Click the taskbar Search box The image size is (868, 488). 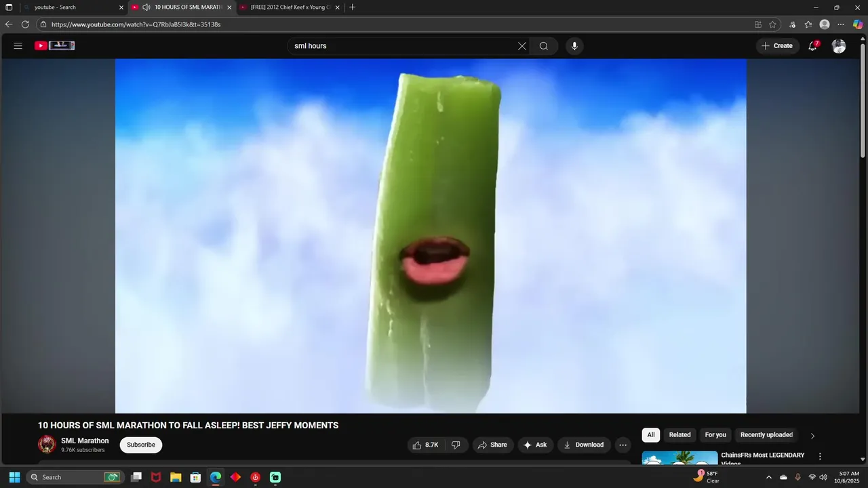pos(74,477)
